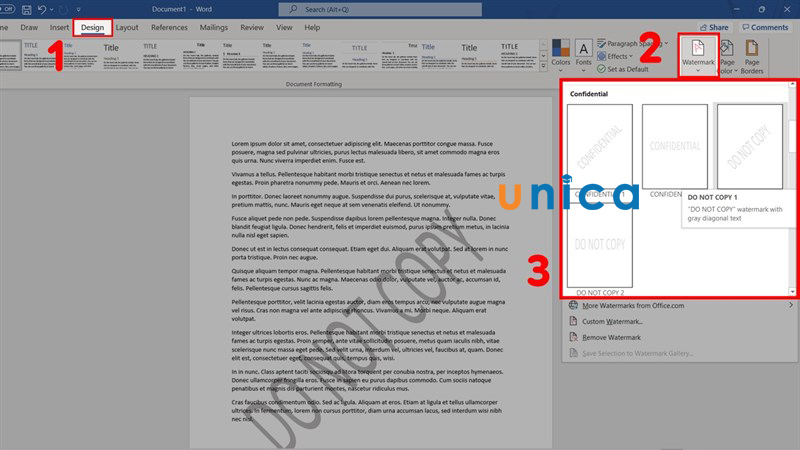Open the Fonts theme gallery

[584, 53]
